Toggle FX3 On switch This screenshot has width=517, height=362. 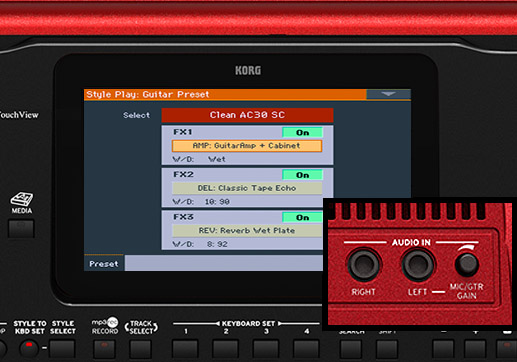tap(302, 217)
